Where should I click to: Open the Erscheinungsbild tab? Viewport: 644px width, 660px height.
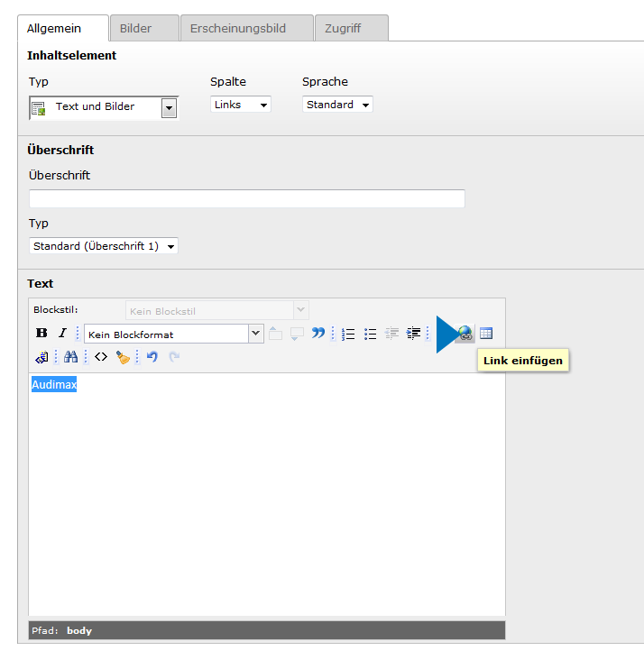pos(237,29)
